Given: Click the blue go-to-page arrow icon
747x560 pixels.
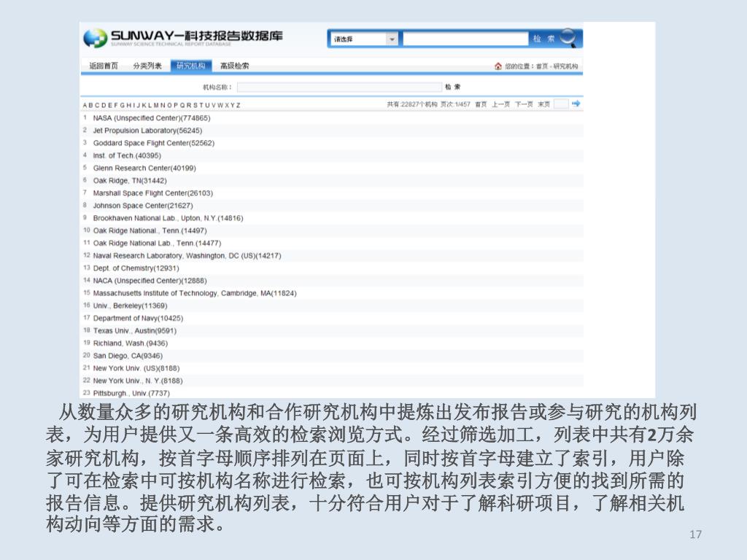Looking at the screenshot, I should (x=576, y=104).
